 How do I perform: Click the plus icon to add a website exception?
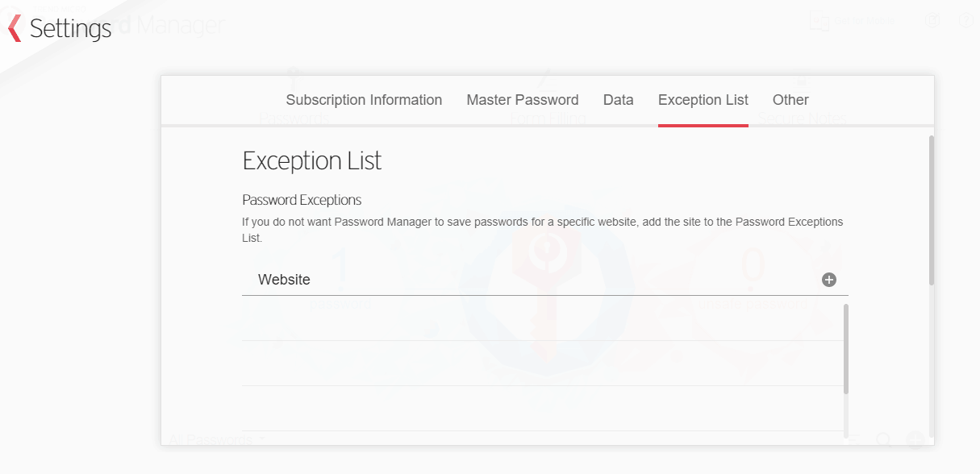(830, 279)
